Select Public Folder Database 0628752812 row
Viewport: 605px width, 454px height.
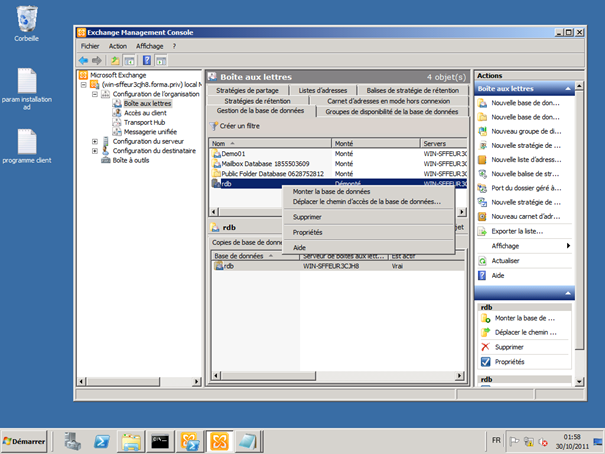point(338,174)
